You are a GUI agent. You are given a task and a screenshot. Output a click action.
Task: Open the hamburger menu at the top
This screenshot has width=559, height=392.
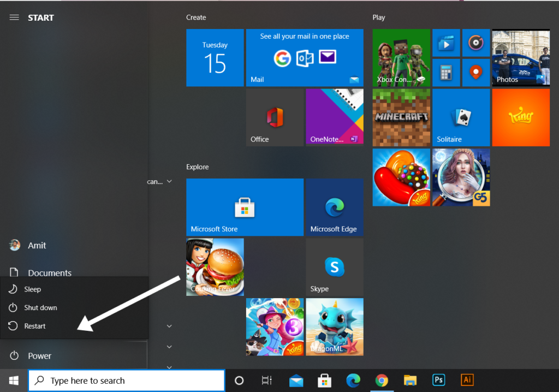(14, 17)
